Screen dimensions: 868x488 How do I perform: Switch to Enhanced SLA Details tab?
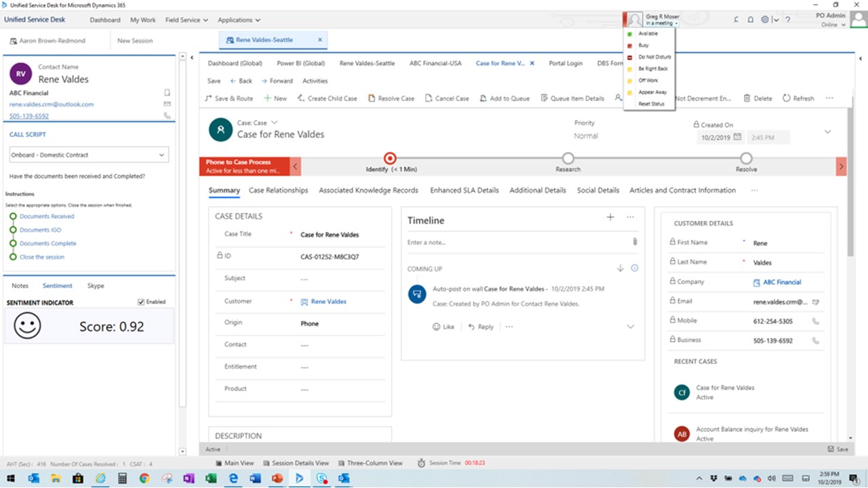pos(465,190)
